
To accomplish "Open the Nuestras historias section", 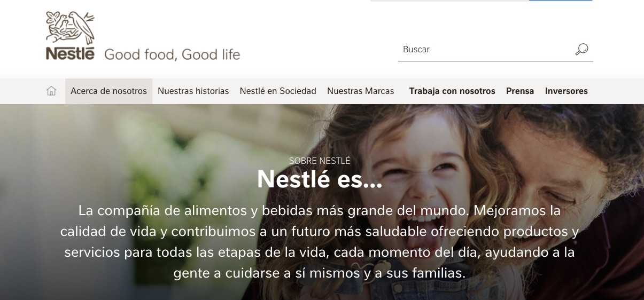I will (x=193, y=91).
